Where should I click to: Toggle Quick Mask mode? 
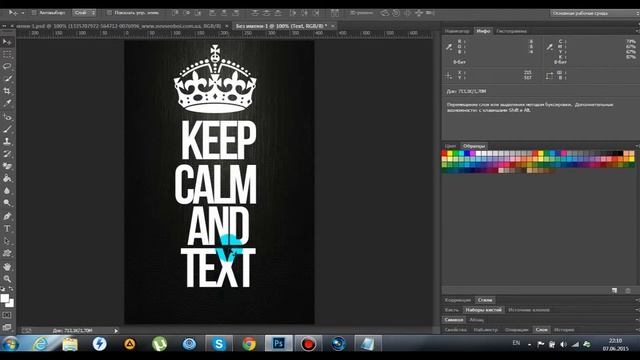coord(7,315)
